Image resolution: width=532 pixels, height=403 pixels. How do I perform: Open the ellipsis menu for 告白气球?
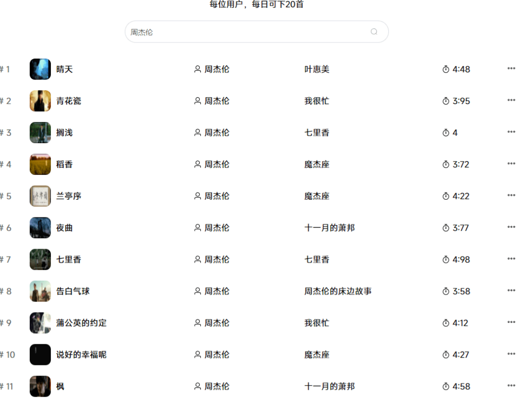[x=511, y=291]
